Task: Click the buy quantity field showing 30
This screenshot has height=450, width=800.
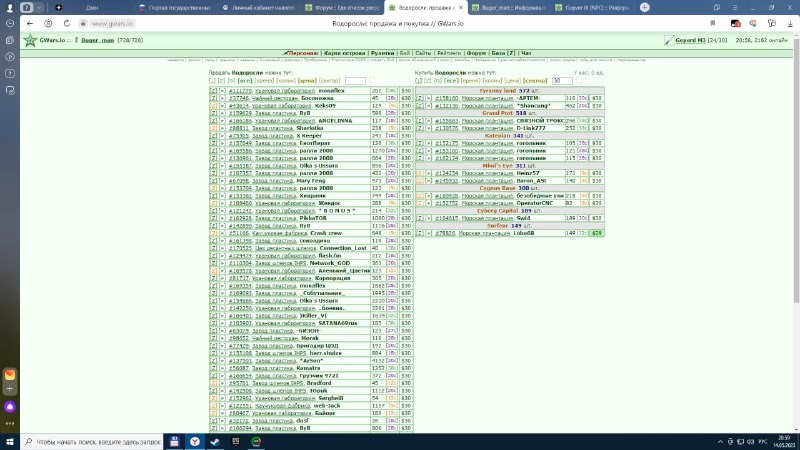Action: point(562,81)
